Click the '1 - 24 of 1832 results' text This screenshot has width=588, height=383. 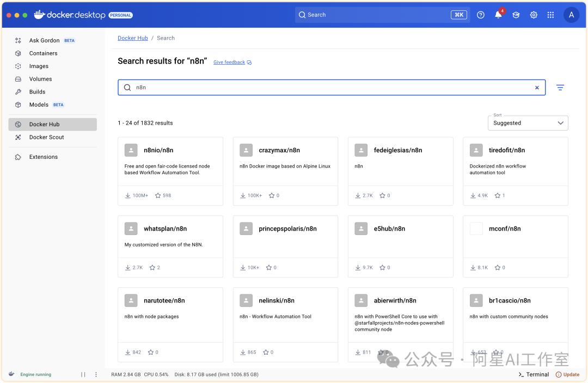coord(145,123)
